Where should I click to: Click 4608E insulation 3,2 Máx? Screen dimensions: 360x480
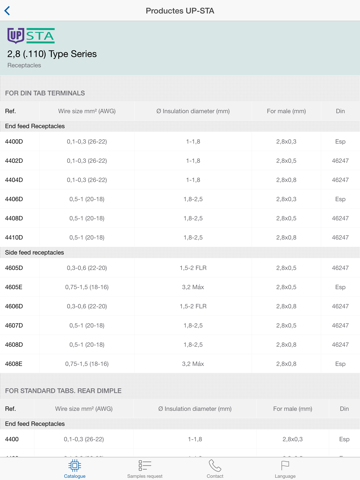193,364
